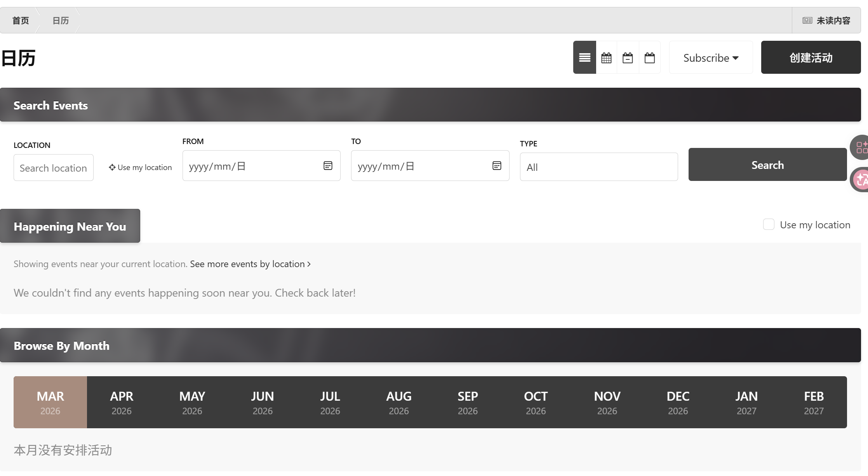Viewport: 868px width, 476px height.
Task: Open the FROM date picker icon
Action: (x=328, y=166)
